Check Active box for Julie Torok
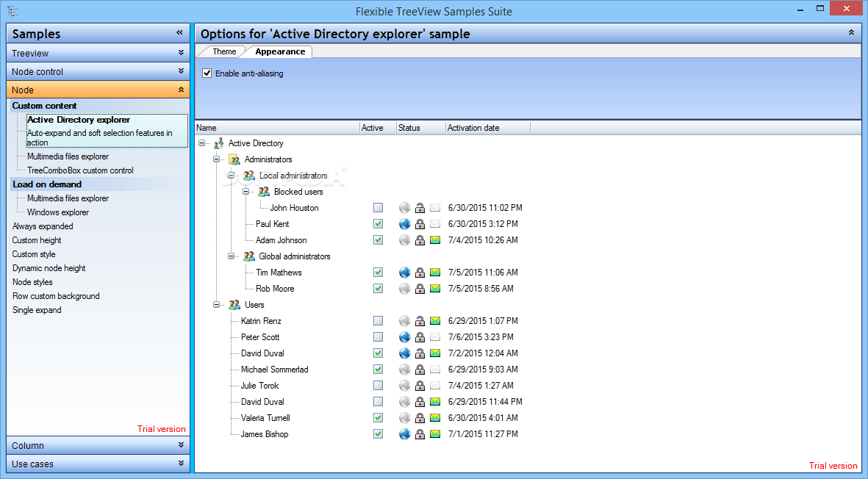This screenshot has width=868, height=479. coord(378,386)
